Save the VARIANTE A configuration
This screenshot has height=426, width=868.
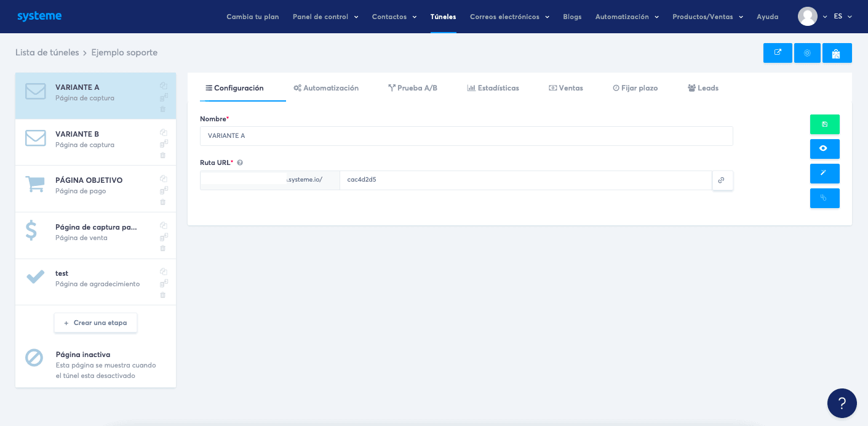pyautogui.click(x=824, y=124)
